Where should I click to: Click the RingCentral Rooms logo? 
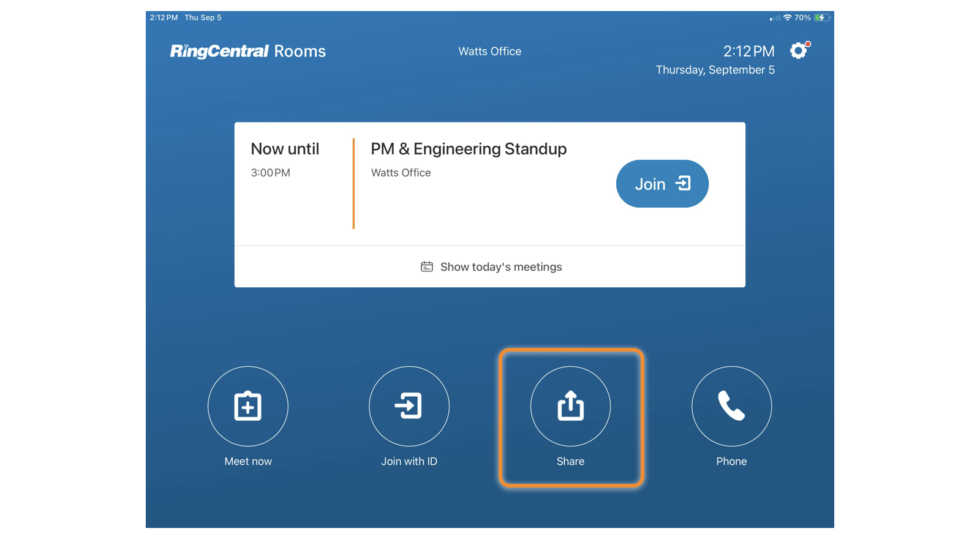point(247,51)
